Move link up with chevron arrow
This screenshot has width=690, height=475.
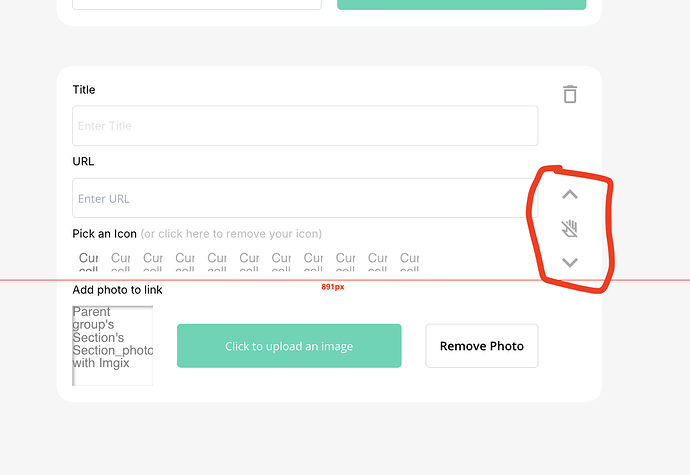point(570,194)
